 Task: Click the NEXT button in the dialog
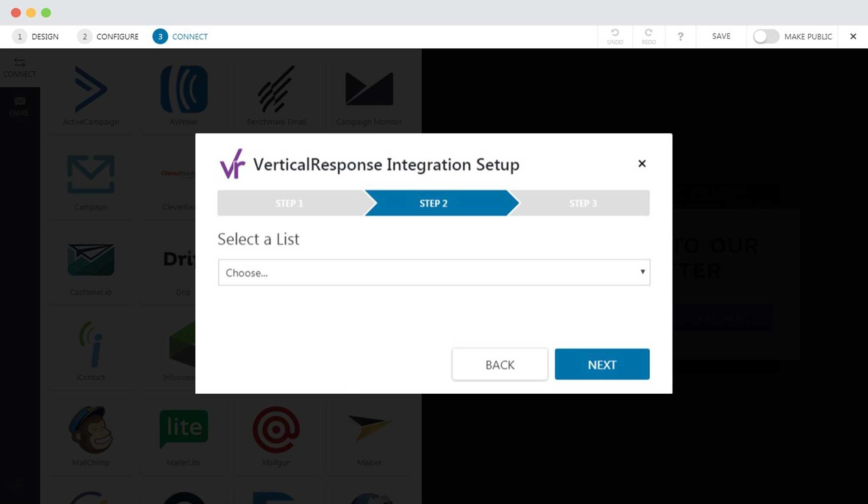coord(602,364)
